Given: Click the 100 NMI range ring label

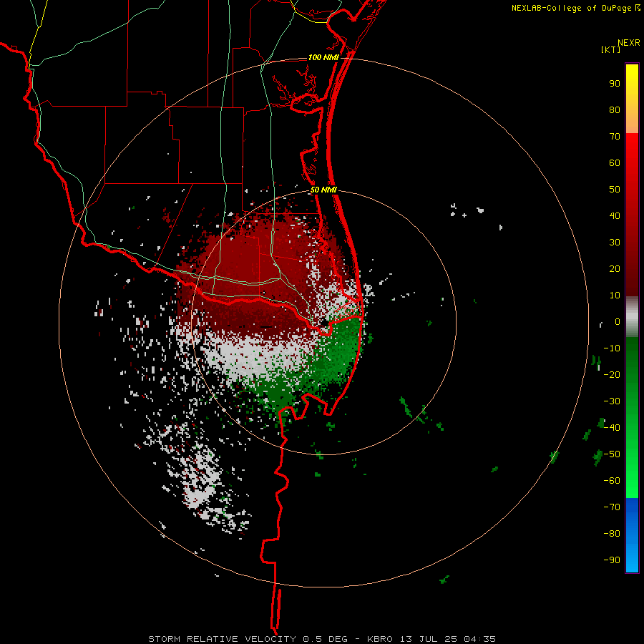Looking at the screenshot, I should click(x=323, y=57).
